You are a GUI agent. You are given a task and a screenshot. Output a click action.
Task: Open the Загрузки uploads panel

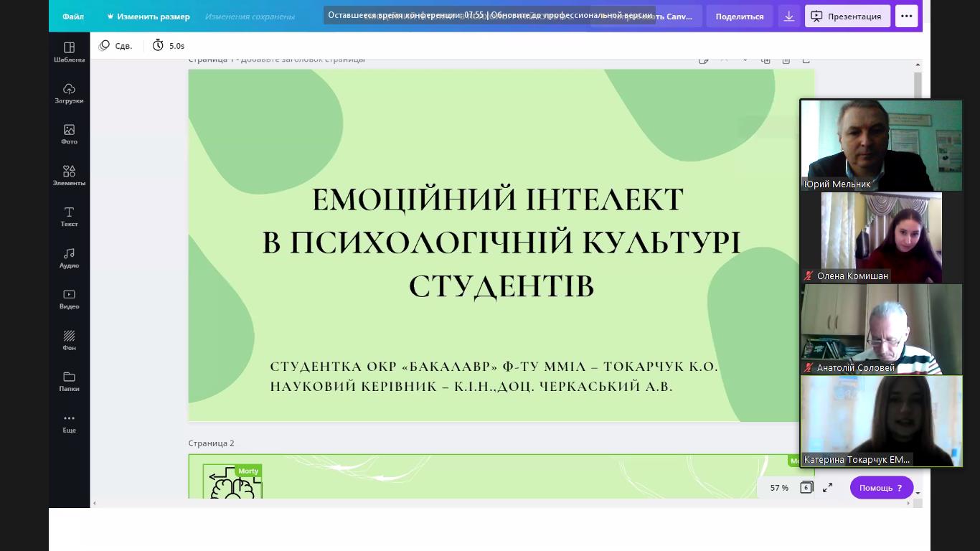(69, 93)
